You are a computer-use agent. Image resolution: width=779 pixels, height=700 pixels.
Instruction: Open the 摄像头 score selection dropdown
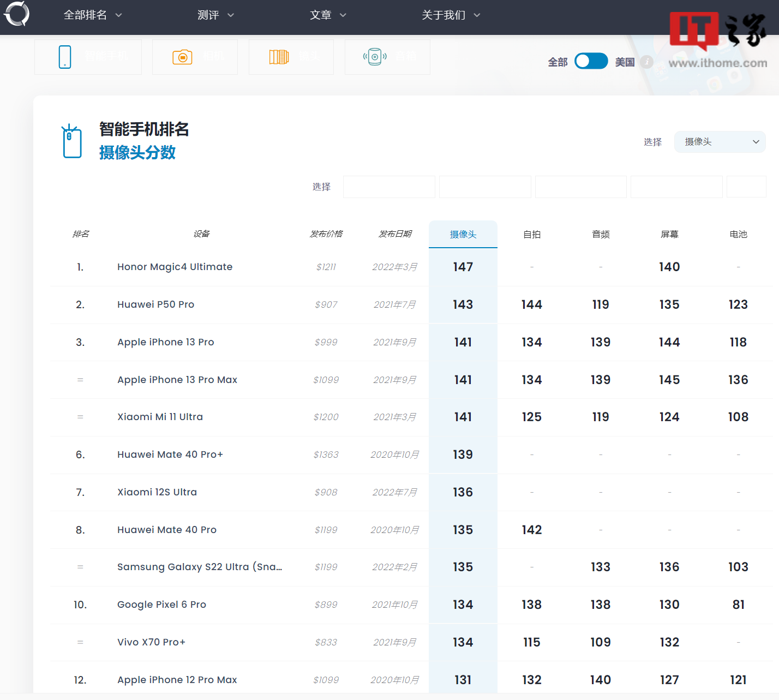tap(720, 142)
